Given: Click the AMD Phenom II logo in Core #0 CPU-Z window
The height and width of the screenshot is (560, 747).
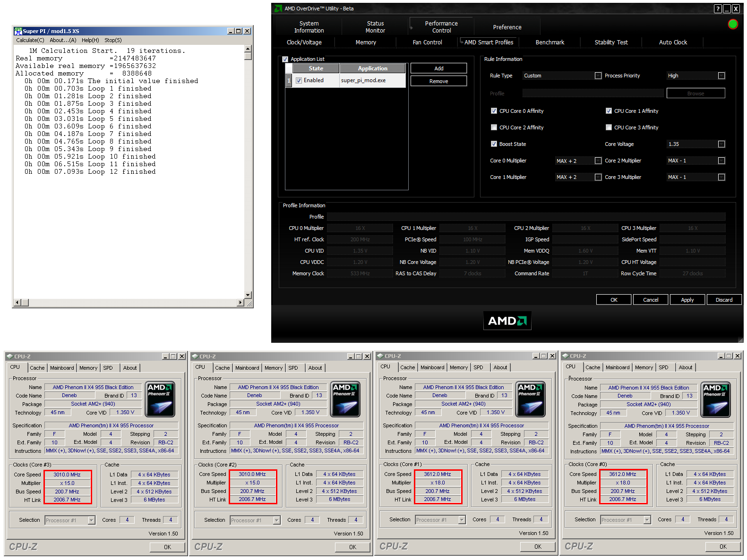Looking at the screenshot, I should (716, 399).
